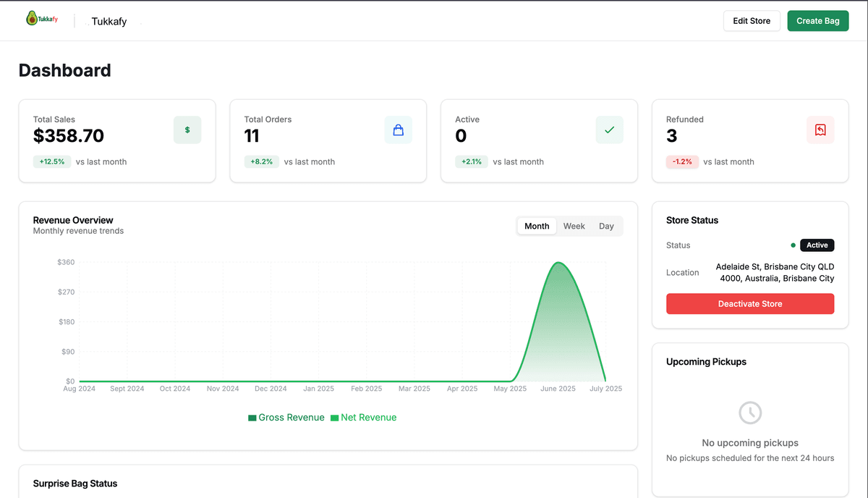Image resolution: width=868 pixels, height=498 pixels.
Task: Click Deactivate Store
Action: [749, 303]
